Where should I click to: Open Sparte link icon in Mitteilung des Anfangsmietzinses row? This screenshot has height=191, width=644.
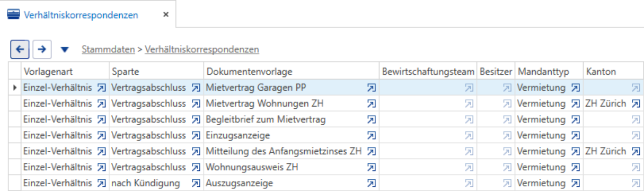point(196,151)
